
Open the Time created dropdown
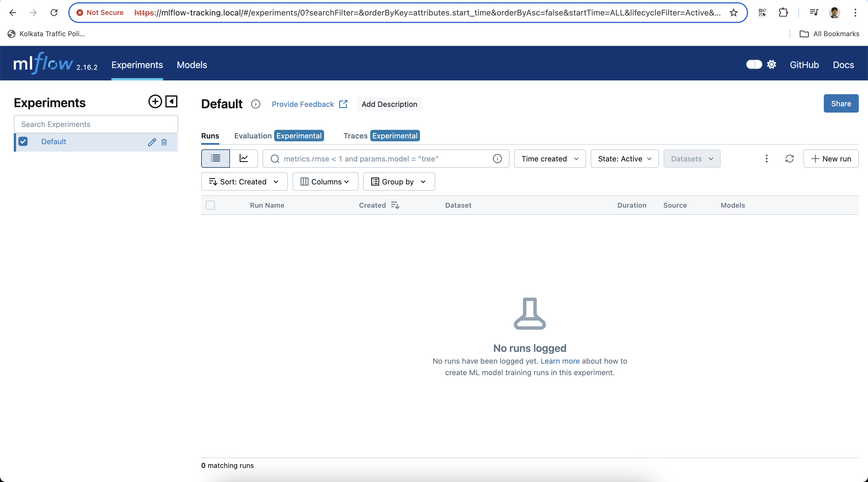[x=550, y=159]
